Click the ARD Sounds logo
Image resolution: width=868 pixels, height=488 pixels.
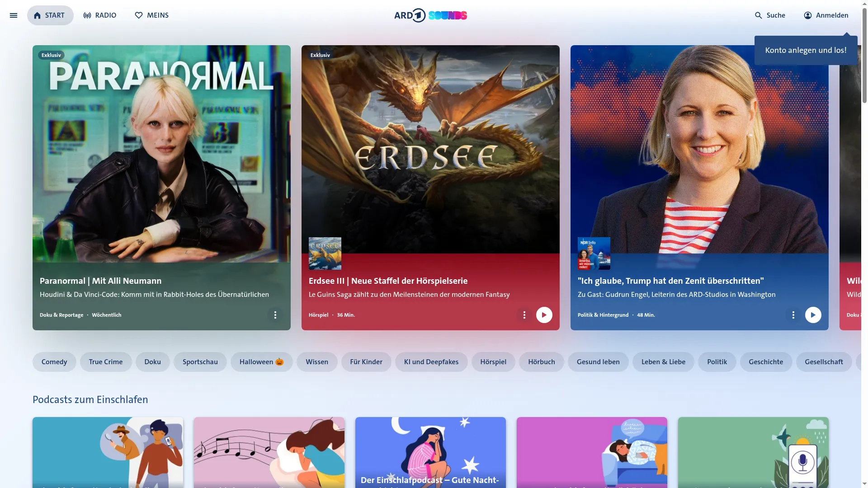click(x=430, y=15)
